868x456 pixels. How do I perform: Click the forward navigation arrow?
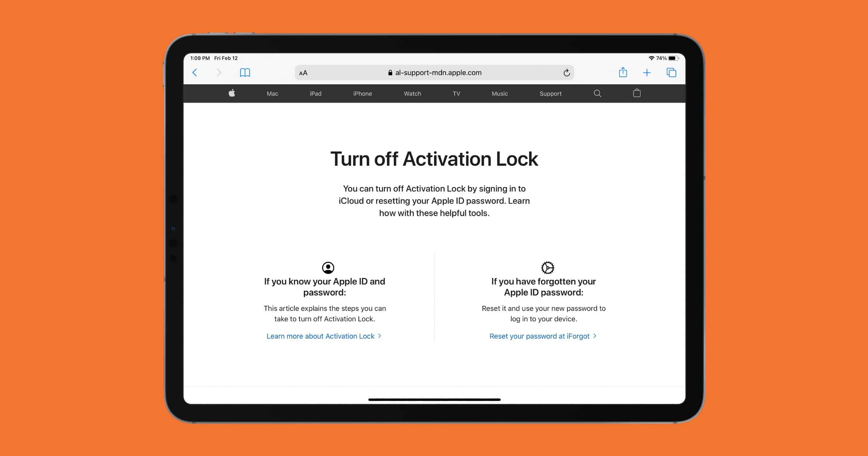[218, 72]
